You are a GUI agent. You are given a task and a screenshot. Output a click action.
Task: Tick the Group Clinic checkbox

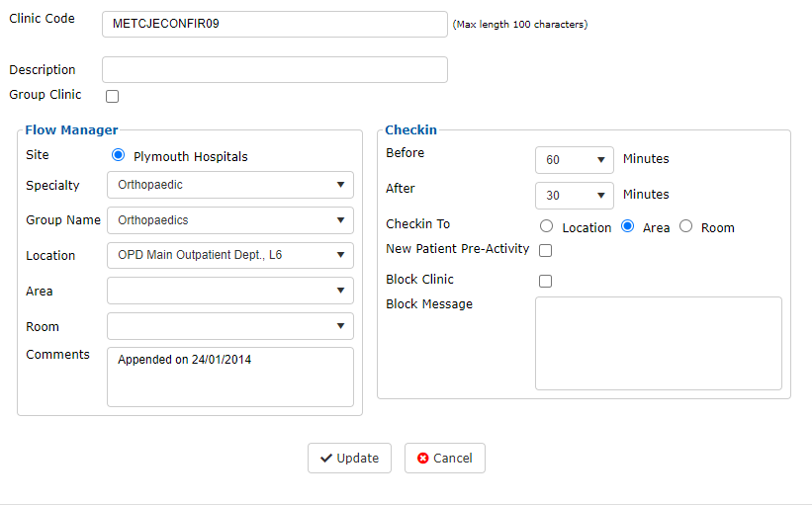coord(113,96)
